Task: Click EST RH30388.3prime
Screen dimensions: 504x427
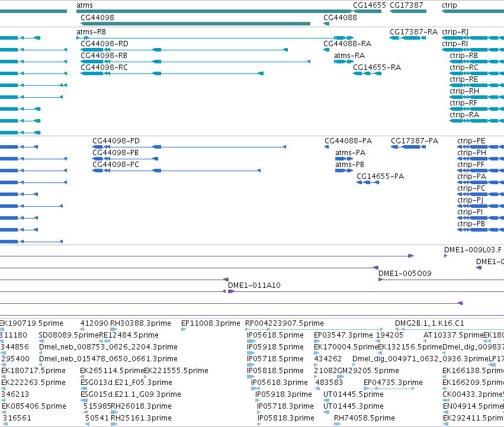Action: pyautogui.click(x=114, y=329)
